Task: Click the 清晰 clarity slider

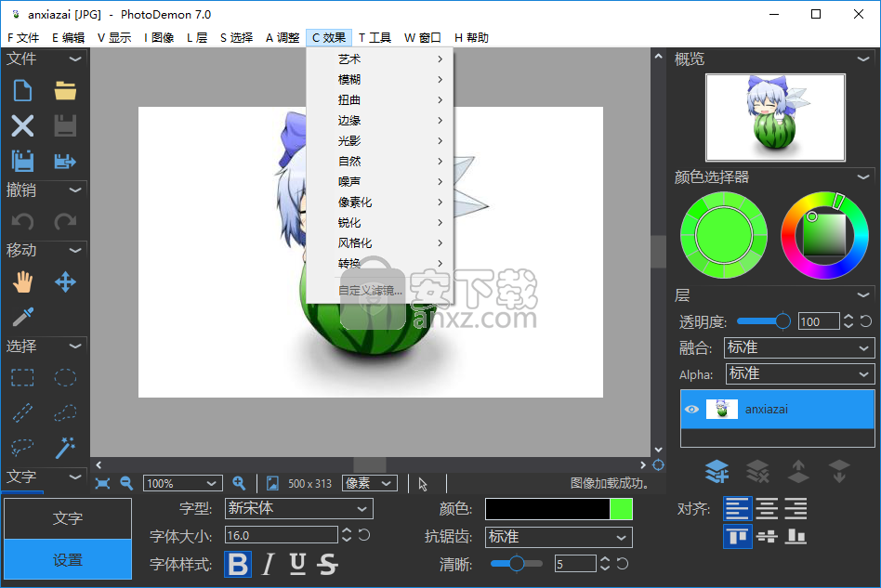Action: tap(517, 563)
